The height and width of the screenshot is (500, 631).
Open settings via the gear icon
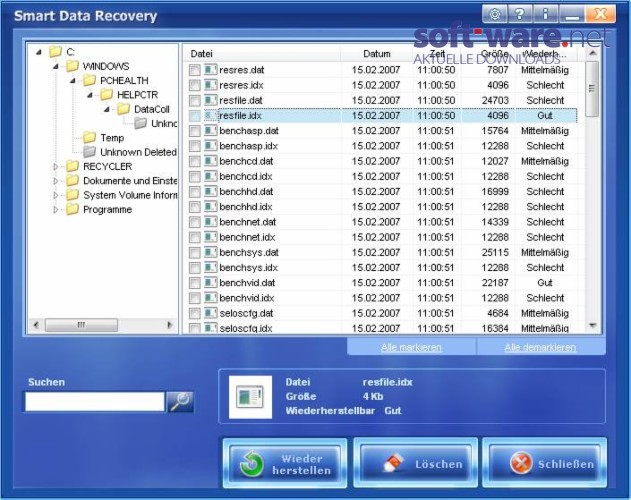[495, 14]
